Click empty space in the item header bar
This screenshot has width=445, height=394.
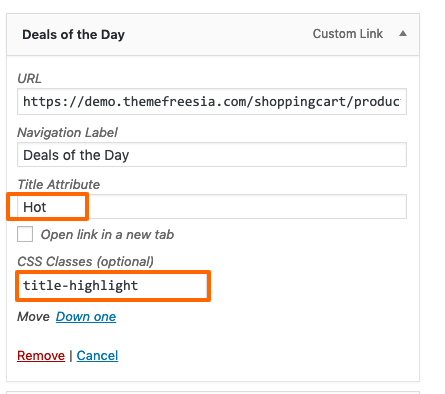pos(218,34)
